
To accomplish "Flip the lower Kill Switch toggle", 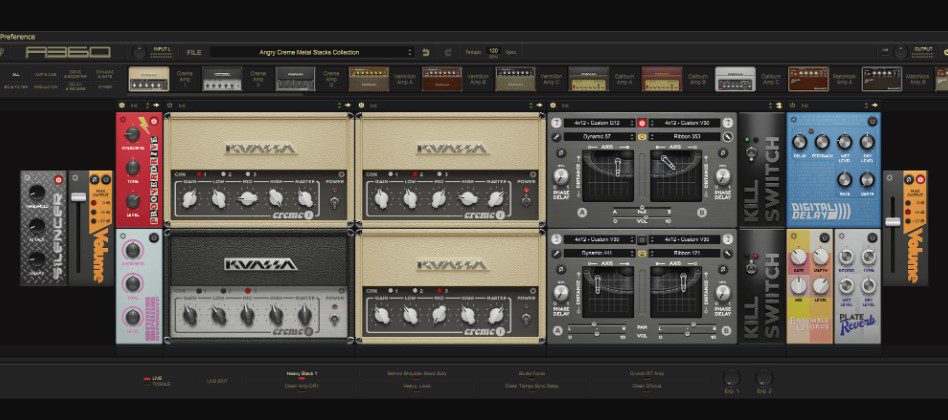I will click(x=751, y=267).
